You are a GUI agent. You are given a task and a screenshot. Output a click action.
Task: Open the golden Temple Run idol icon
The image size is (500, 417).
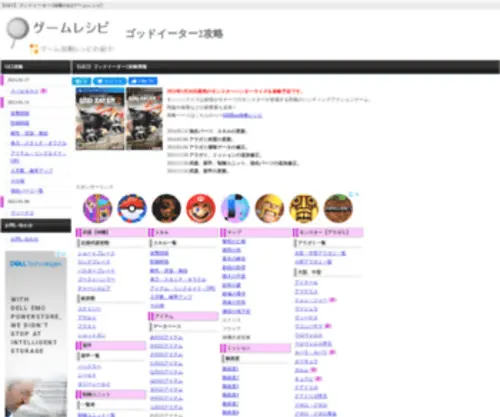(x=304, y=208)
